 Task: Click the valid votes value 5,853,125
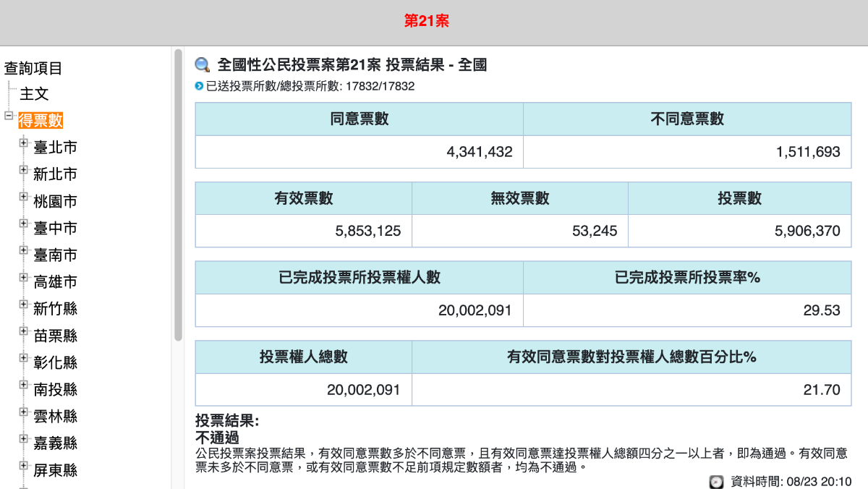click(x=368, y=231)
